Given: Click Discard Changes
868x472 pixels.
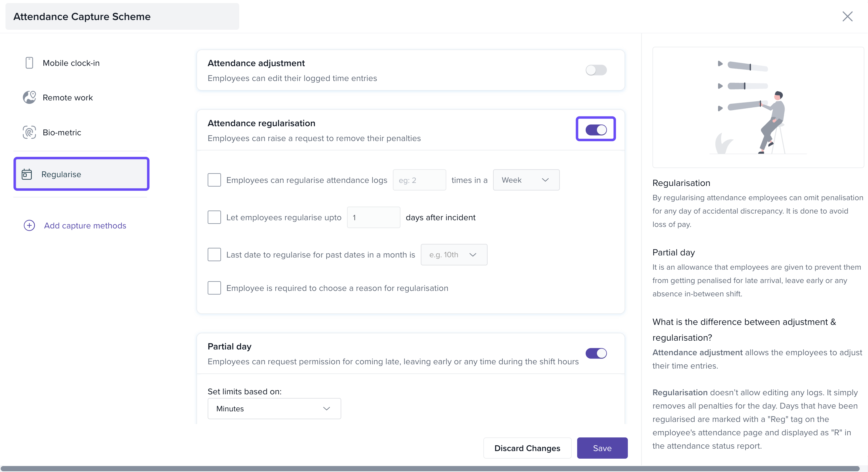Looking at the screenshot, I should point(527,448).
